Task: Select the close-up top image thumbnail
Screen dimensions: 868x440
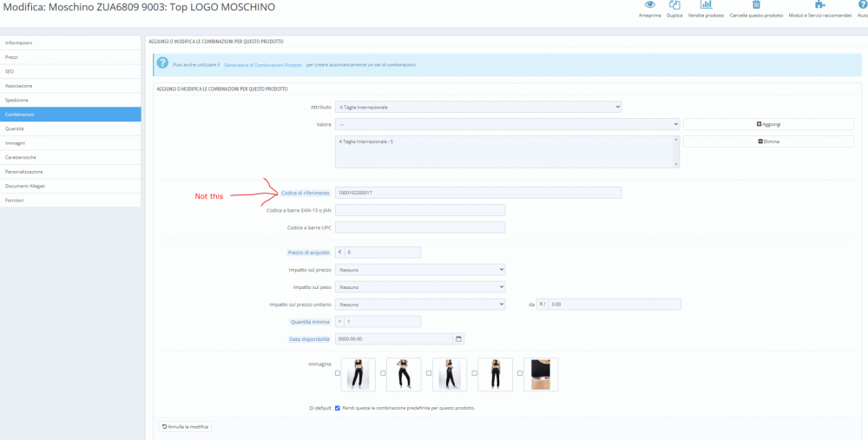Action: click(x=541, y=374)
